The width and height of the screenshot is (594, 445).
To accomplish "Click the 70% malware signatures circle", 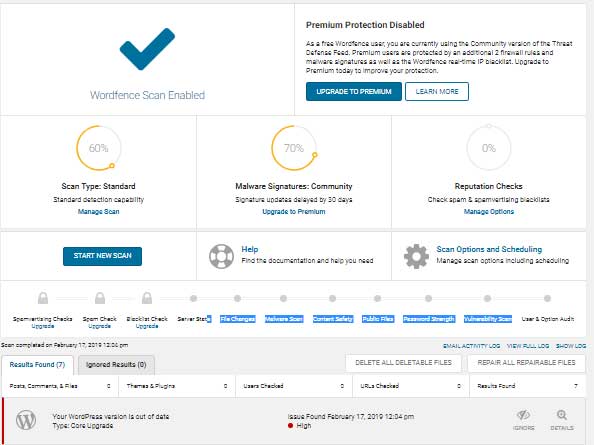I will click(x=294, y=148).
